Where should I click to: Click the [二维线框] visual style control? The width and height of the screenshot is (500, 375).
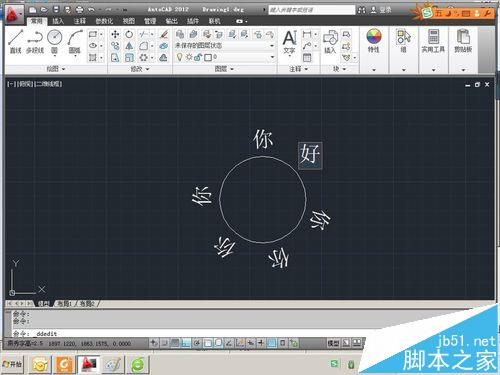[48, 84]
